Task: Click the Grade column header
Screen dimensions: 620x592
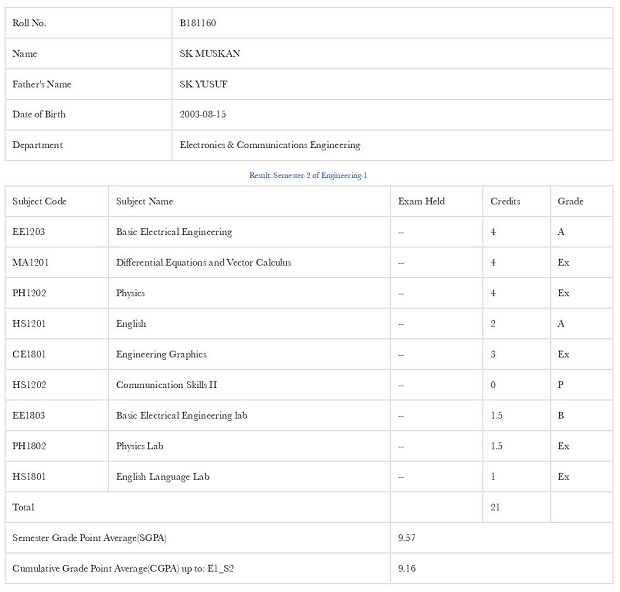Action: (570, 202)
